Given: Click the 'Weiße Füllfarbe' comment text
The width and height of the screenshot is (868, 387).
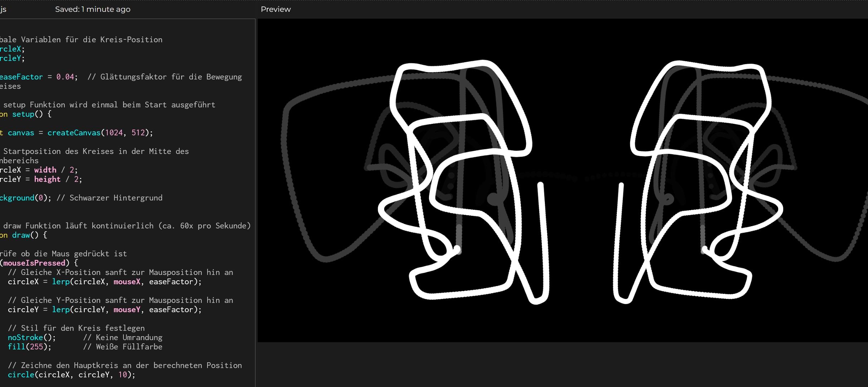Looking at the screenshot, I should pyautogui.click(x=129, y=347).
